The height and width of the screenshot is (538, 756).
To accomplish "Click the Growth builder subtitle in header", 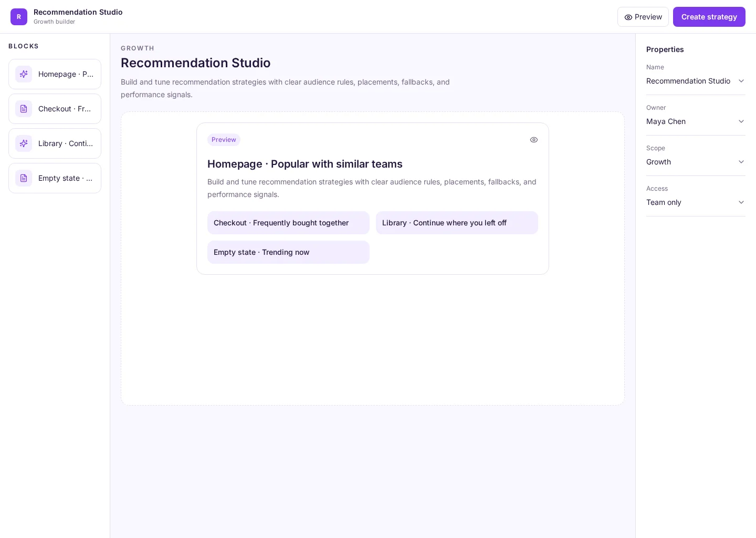I will [x=55, y=22].
